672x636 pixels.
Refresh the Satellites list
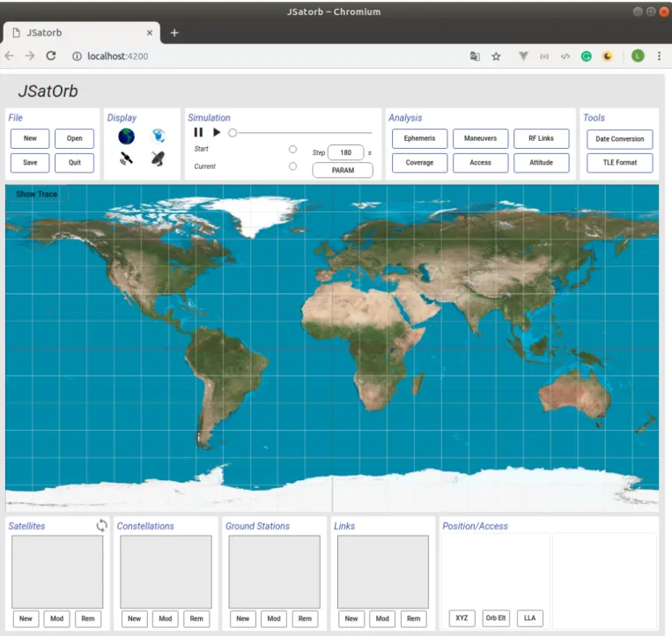[x=101, y=525]
